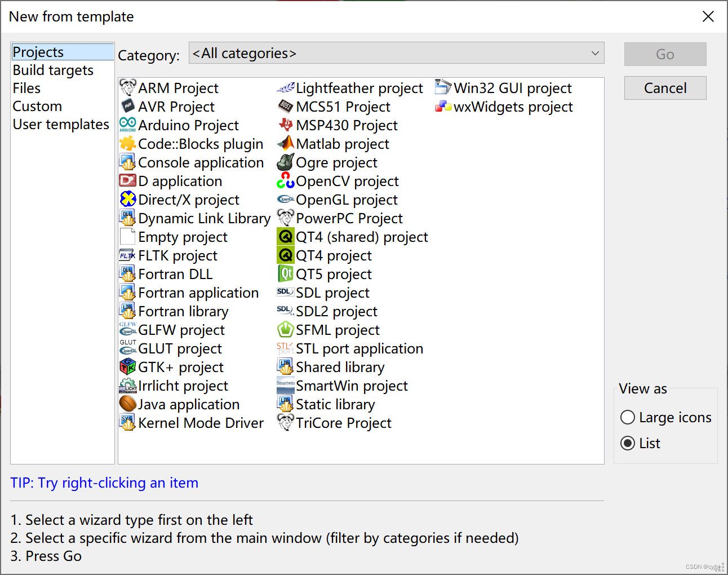
Task: Click the Java application coffee bean icon
Action: [128, 404]
